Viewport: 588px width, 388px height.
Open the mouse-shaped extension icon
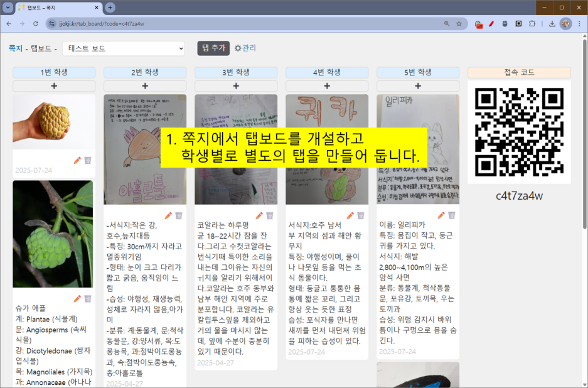(x=505, y=24)
